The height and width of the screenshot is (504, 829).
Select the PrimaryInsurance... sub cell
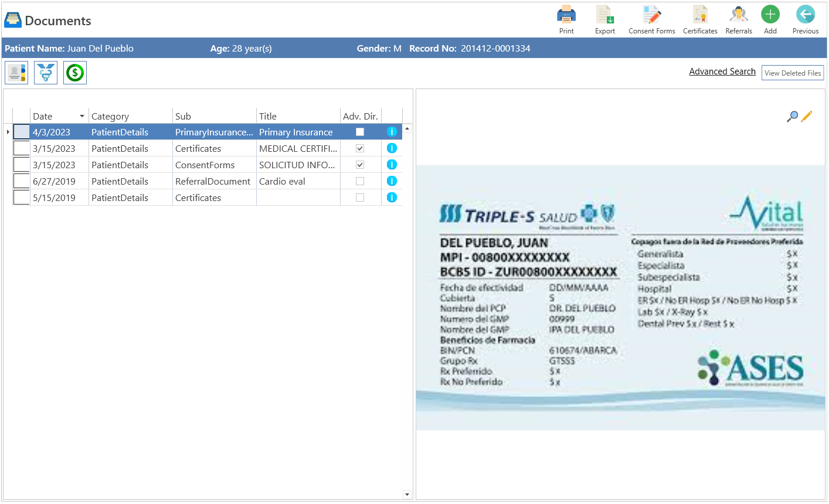point(215,132)
